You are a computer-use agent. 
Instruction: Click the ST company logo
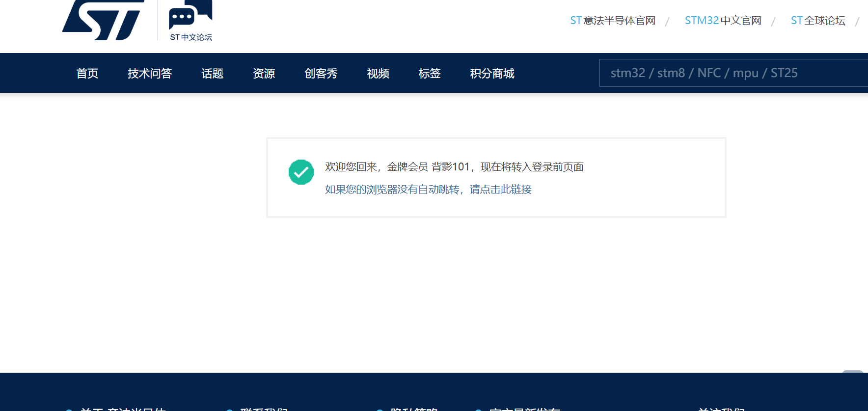(x=103, y=20)
